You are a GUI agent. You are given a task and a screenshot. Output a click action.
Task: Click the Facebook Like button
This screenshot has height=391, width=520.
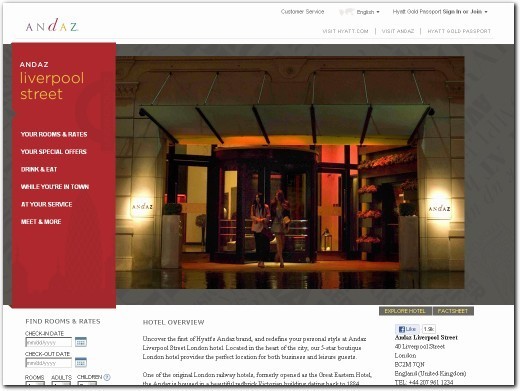pyautogui.click(x=407, y=329)
